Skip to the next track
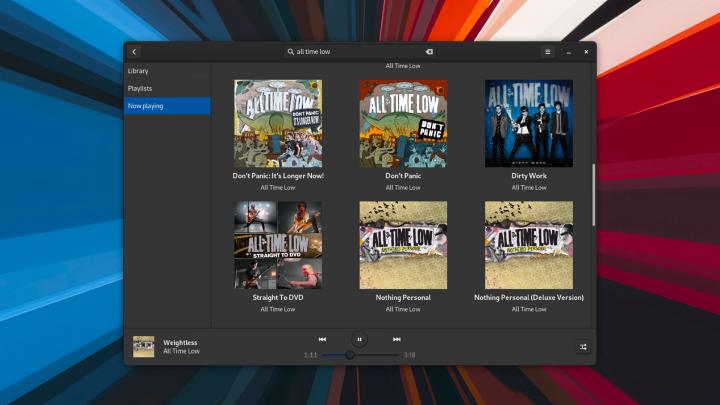 point(397,339)
